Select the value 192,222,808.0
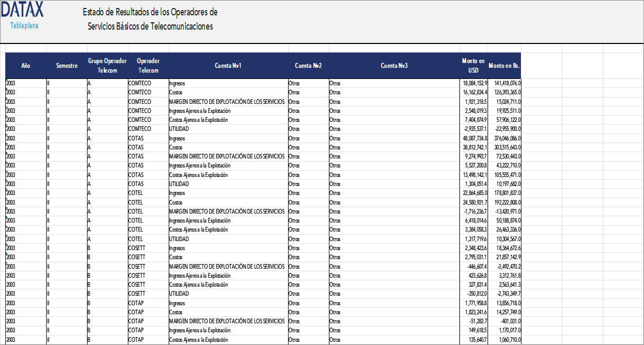Viewport: 644px width, 345px height. 504,202
